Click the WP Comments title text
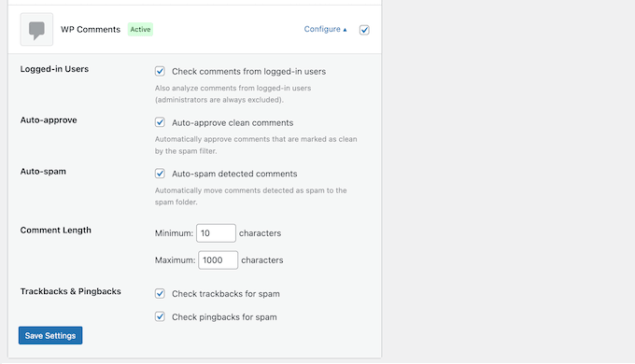Viewport: 635px width, 364px height. 91,30
